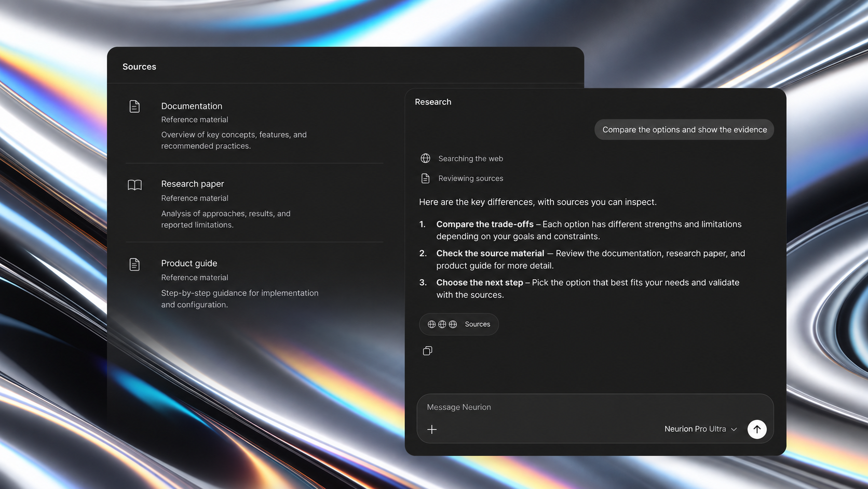Screen dimensions: 868x489
Task: Open the Research paper source title
Action: click(193, 184)
